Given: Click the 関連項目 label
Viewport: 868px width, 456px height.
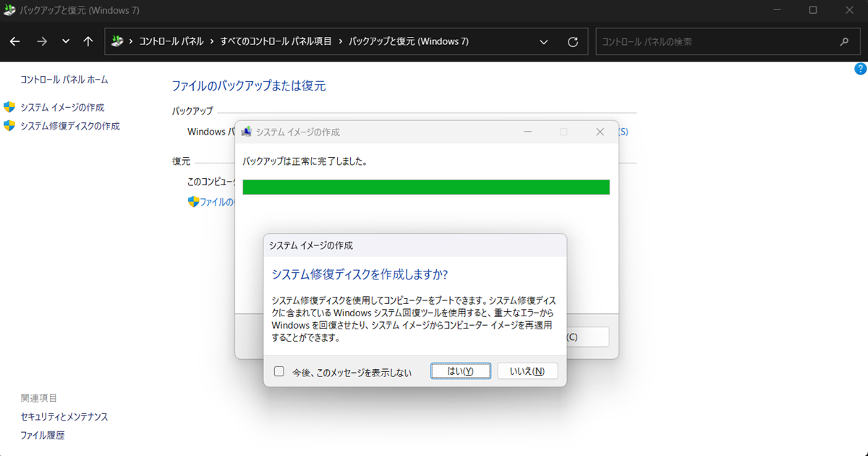Looking at the screenshot, I should [39, 398].
